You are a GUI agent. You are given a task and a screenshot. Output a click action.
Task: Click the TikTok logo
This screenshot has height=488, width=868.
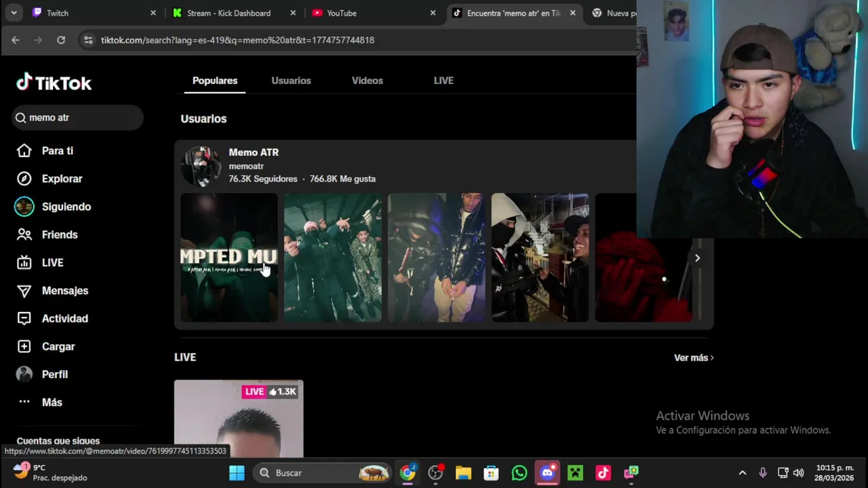click(54, 83)
